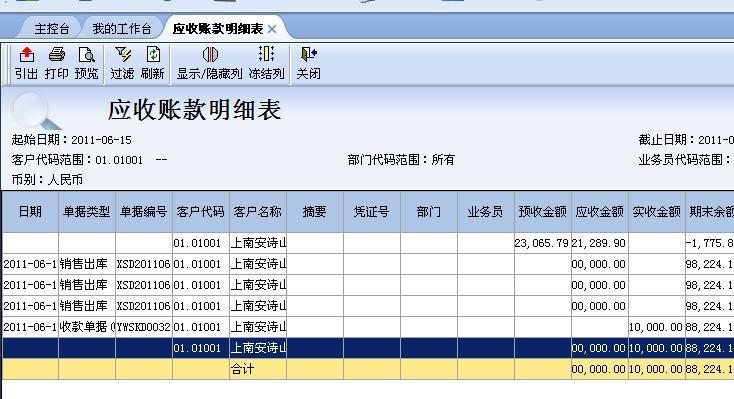Click the 摘要 column header
734x399 pixels.
click(315, 212)
